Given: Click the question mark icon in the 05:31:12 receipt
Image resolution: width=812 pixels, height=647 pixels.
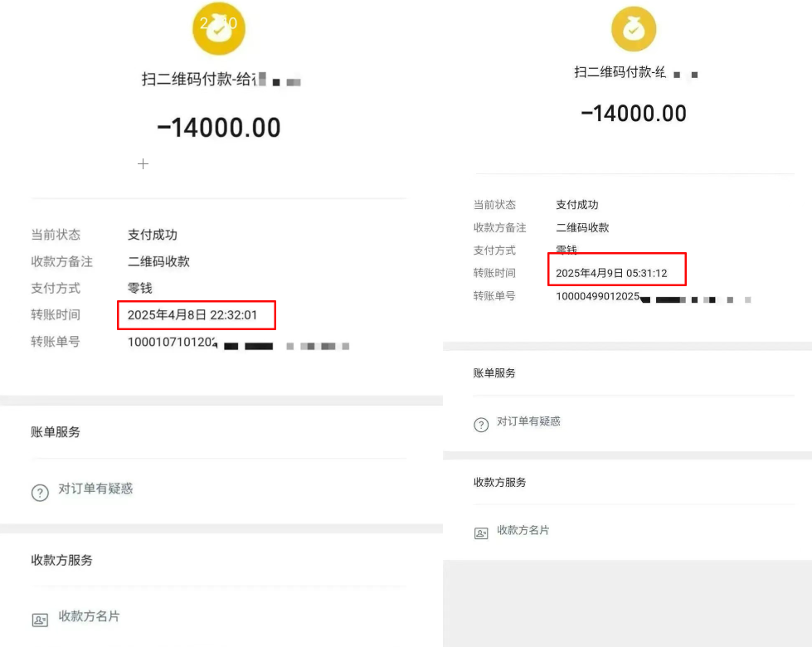Looking at the screenshot, I should click(481, 425).
